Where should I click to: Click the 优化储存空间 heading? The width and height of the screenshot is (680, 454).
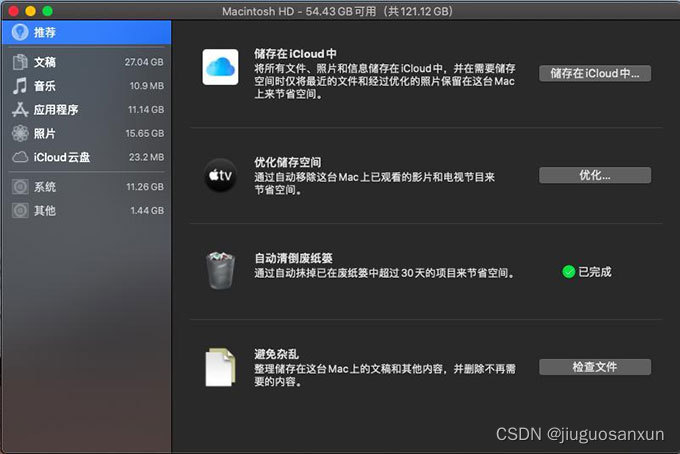click(288, 162)
